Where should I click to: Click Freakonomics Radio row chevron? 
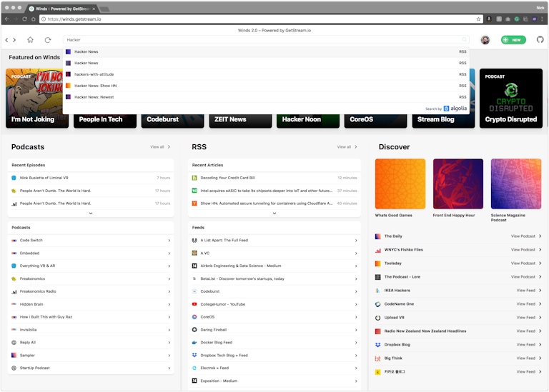169,291
